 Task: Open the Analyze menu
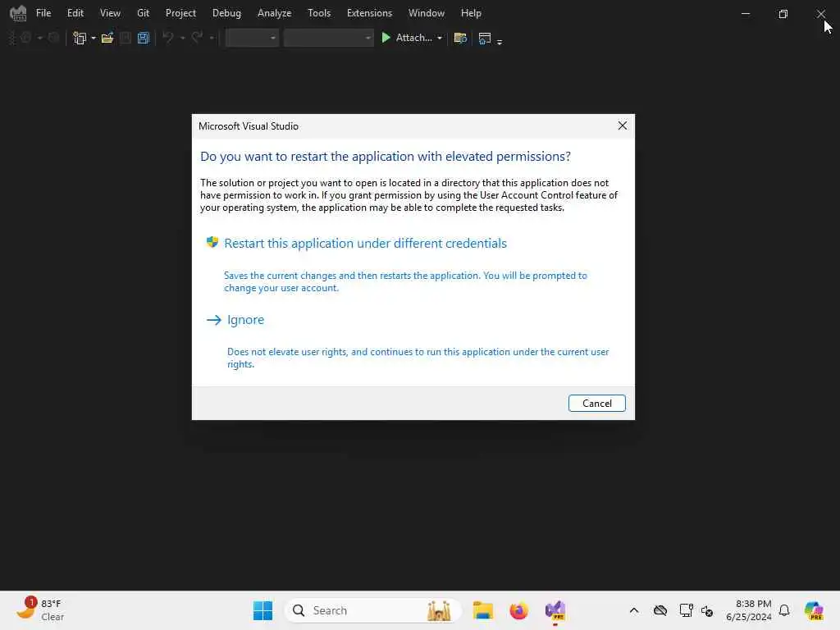tap(274, 13)
